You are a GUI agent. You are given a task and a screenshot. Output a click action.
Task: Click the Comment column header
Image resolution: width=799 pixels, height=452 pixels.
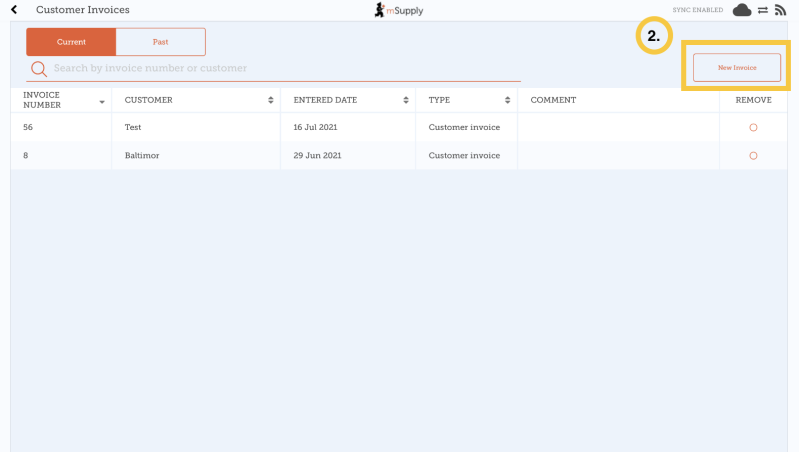click(x=553, y=100)
